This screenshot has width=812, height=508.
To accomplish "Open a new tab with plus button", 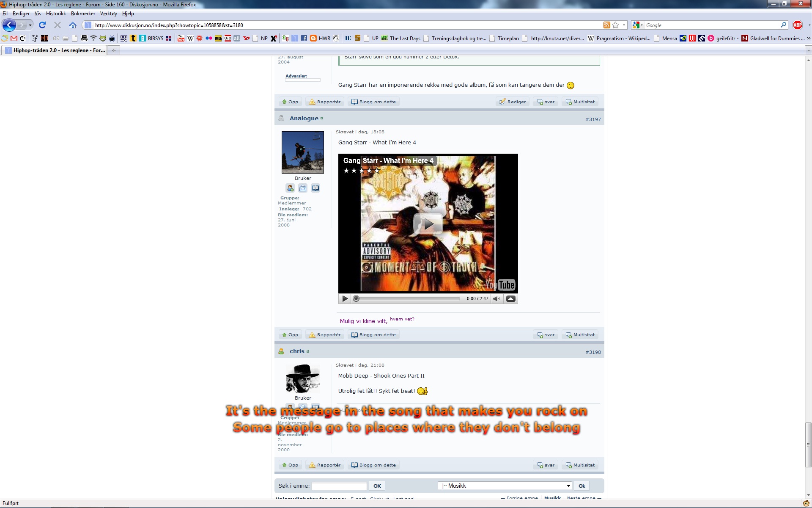I will coord(113,50).
